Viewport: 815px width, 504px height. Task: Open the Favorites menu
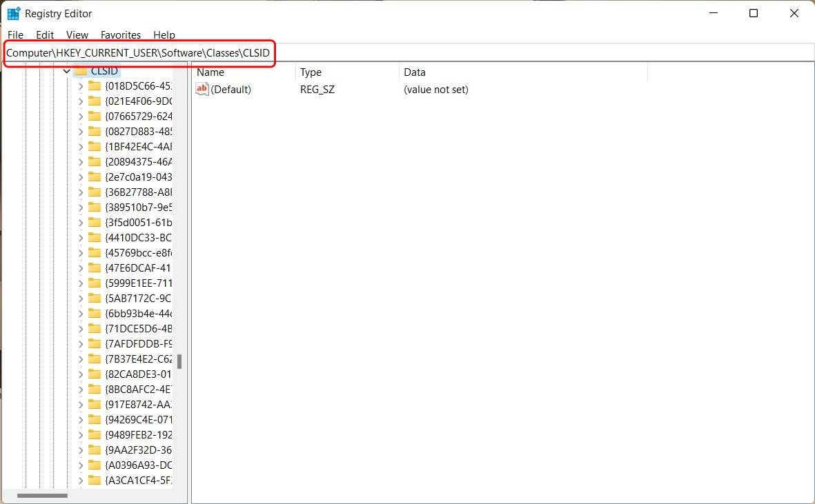(120, 34)
